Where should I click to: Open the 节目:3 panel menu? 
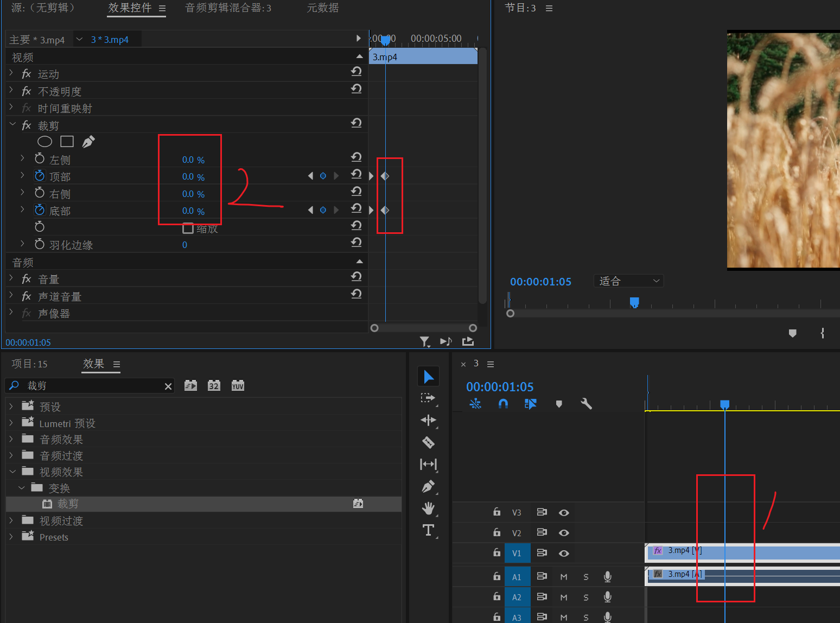pyautogui.click(x=549, y=8)
